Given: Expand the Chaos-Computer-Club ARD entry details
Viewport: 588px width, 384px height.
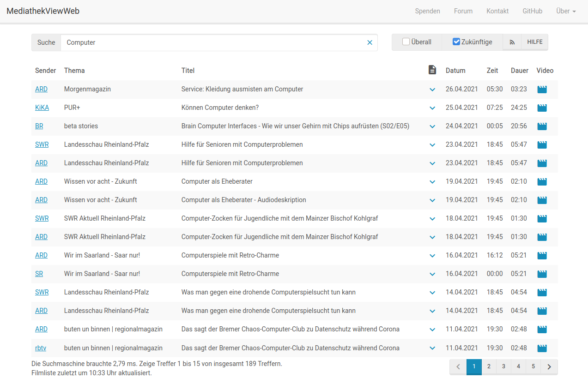Looking at the screenshot, I should point(432,329).
